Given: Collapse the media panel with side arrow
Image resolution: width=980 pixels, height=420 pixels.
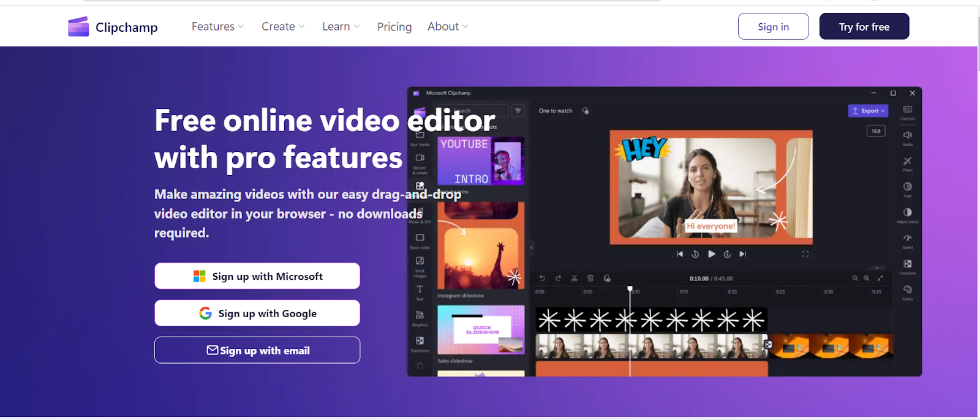Looking at the screenshot, I should pos(532,248).
